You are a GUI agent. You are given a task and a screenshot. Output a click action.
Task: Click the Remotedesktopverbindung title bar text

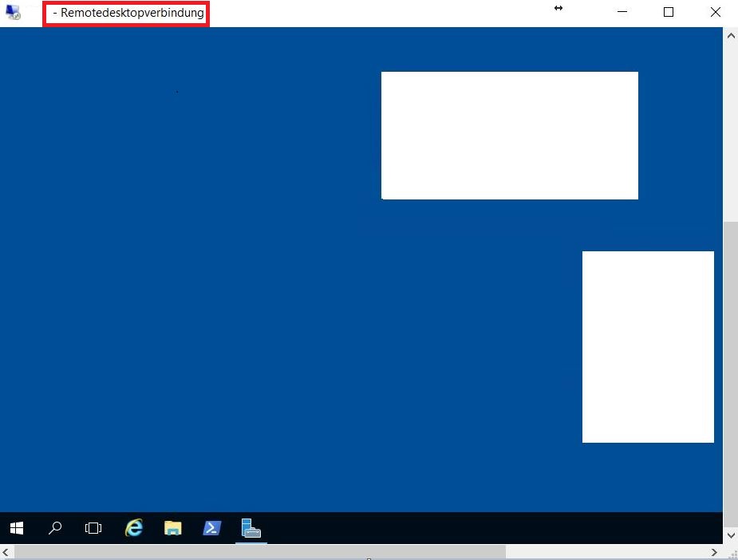pyautogui.click(x=128, y=13)
